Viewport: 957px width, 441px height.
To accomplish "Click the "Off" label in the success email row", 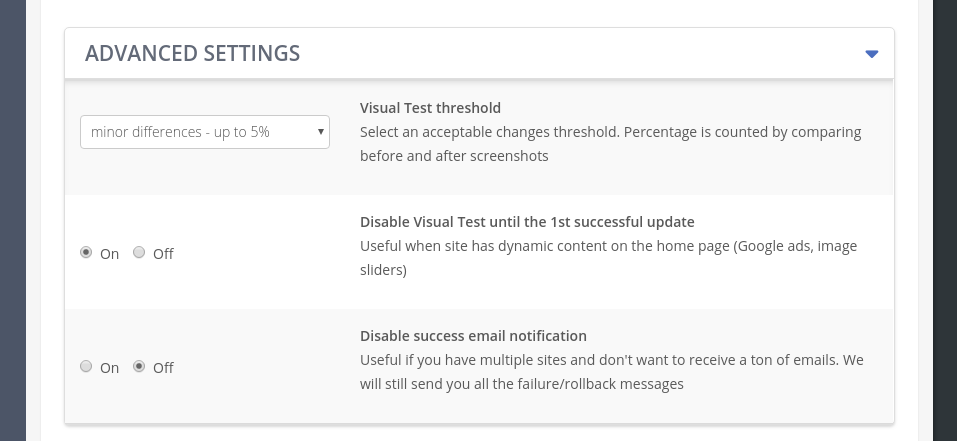I will coord(163,368).
